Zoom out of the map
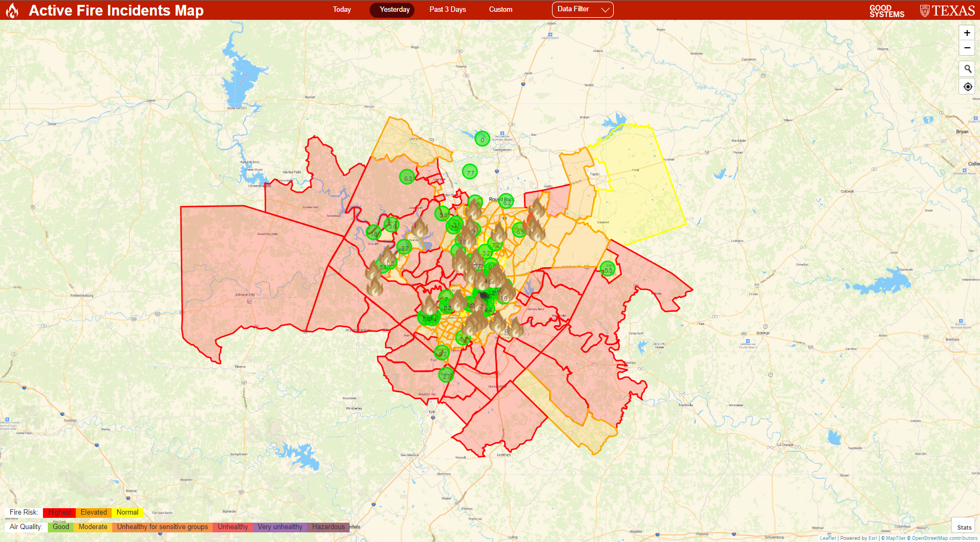The width and height of the screenshot is (980, 542). pyautogui.click(x=967, y=48)
